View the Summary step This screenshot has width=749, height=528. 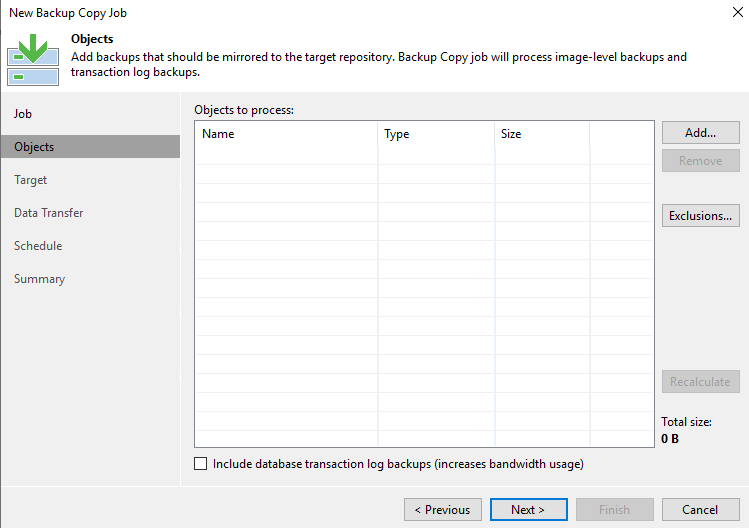(x=40, y=279)
